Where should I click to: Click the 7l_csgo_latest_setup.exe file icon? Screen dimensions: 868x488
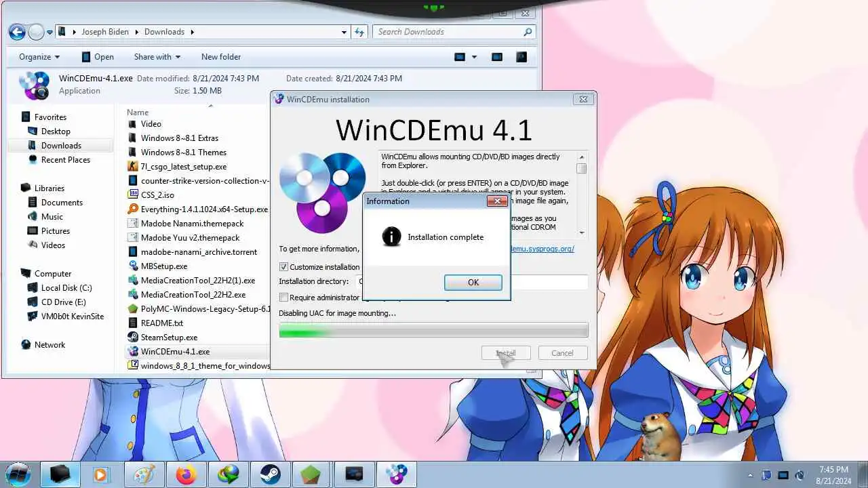[x=133, y=166]
